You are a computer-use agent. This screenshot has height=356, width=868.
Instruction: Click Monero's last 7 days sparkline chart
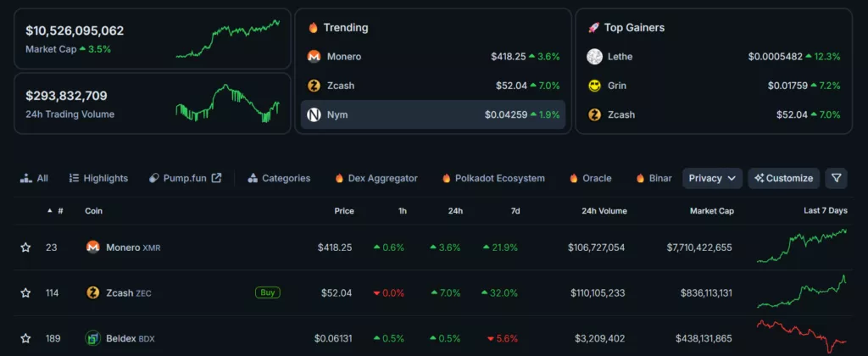pyautogui.click(x=801, y=246)
